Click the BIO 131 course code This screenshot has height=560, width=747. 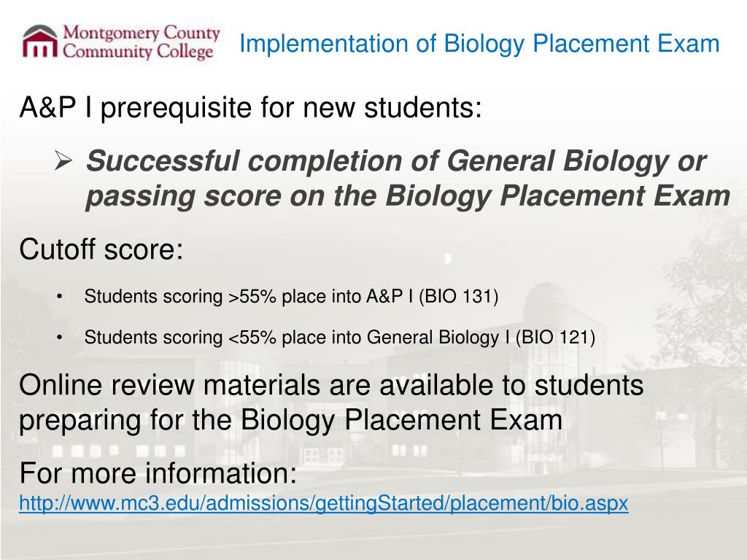(458, 296)
